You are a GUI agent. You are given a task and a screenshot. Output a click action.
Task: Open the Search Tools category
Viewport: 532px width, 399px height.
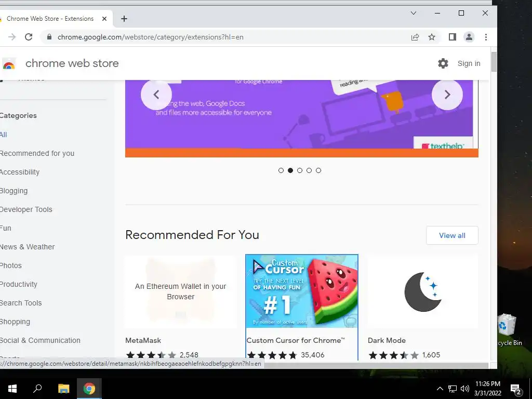point(21,303)
